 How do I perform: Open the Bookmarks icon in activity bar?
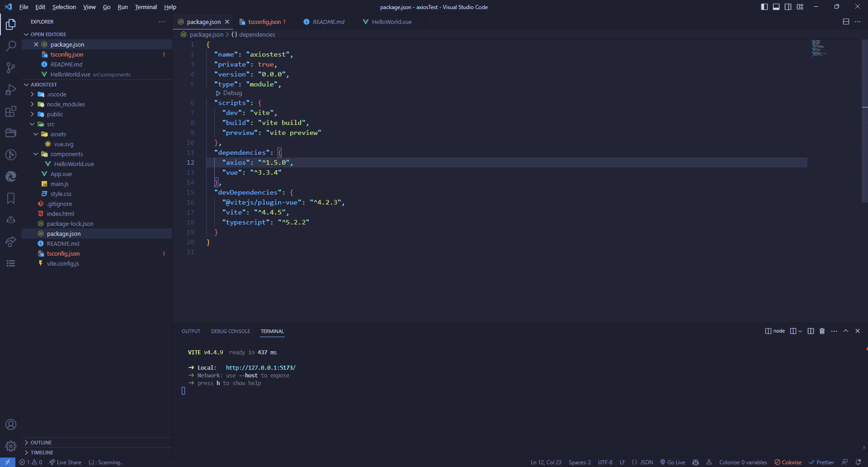pos(11,198)
